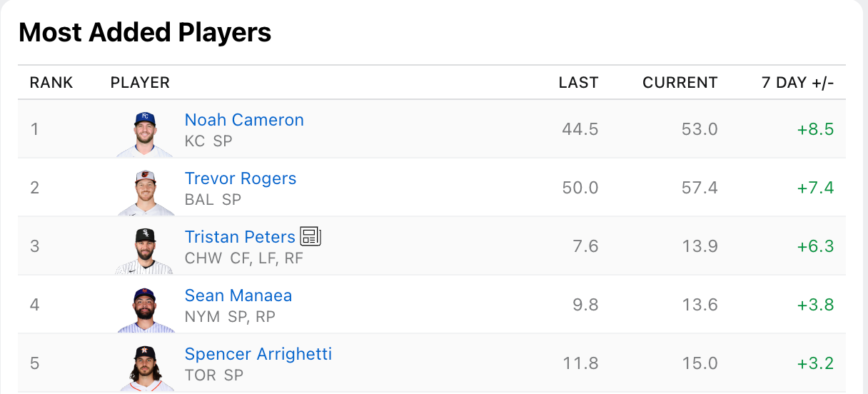Click Noah Cameron's headshot photo
Viewport: 868px width, 394px height.
coord(145,133)
